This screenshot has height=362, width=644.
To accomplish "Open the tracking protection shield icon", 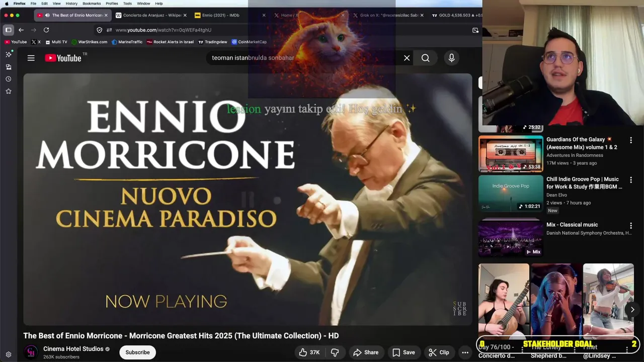I will click(x=99, y=30).
